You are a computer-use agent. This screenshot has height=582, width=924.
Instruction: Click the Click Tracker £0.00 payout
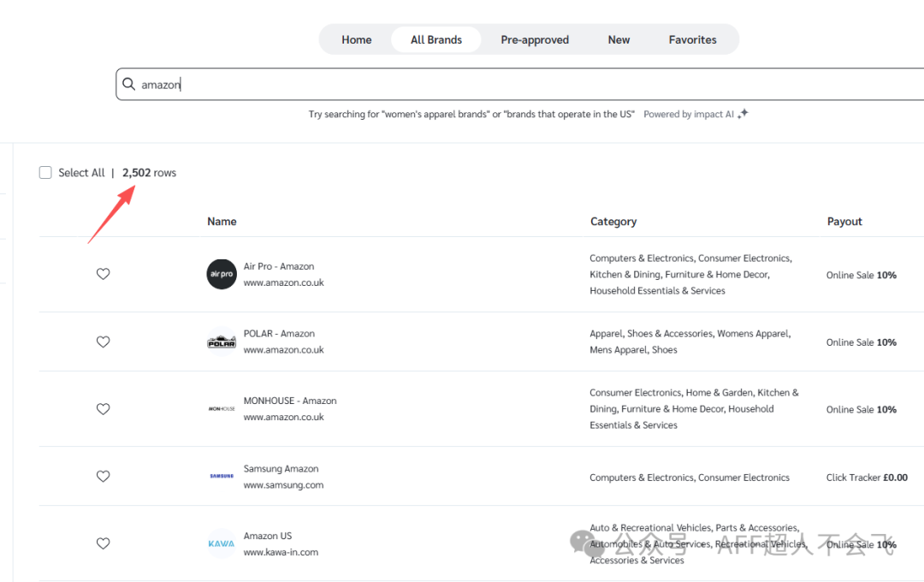pos(867,478)
